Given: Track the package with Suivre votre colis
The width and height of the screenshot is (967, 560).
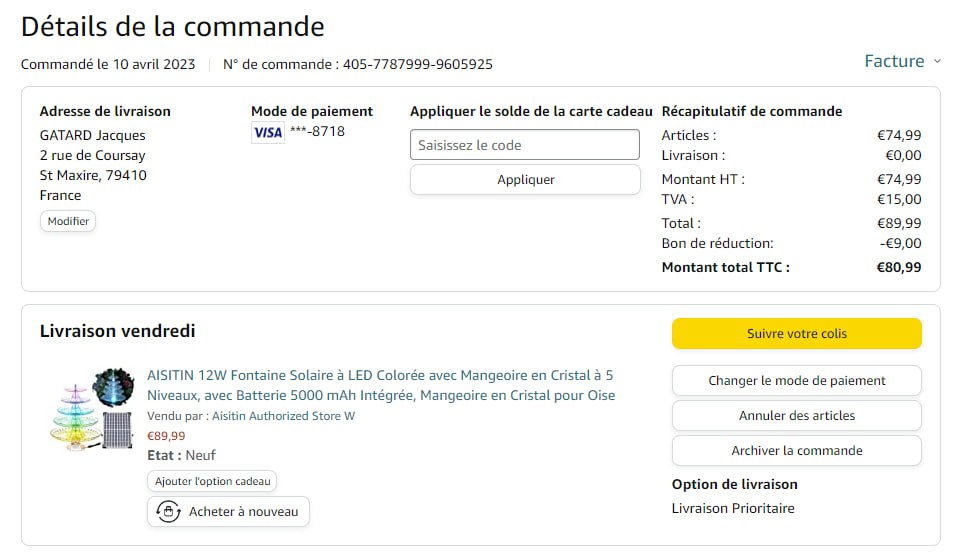Looking at the screenshot, I should coord(796,334).
